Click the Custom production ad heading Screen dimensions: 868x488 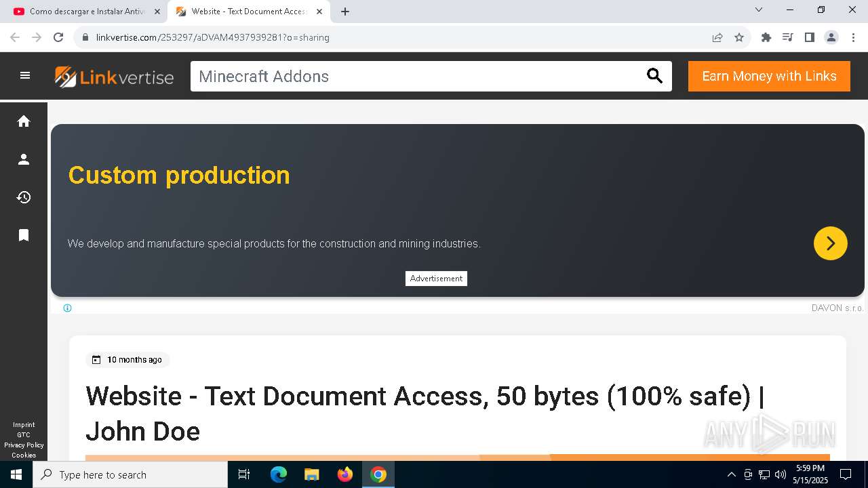tap(179, 176)
